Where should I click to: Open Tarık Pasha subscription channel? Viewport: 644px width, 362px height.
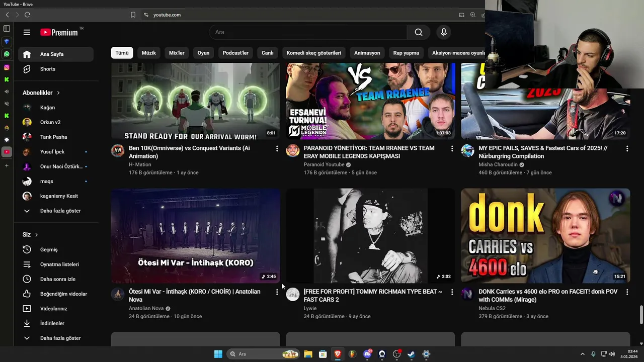click(55, 137)
